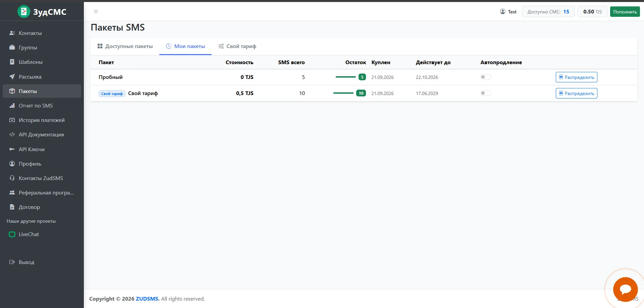Click the Test user profile icon
644x308 pixels.
502,11
